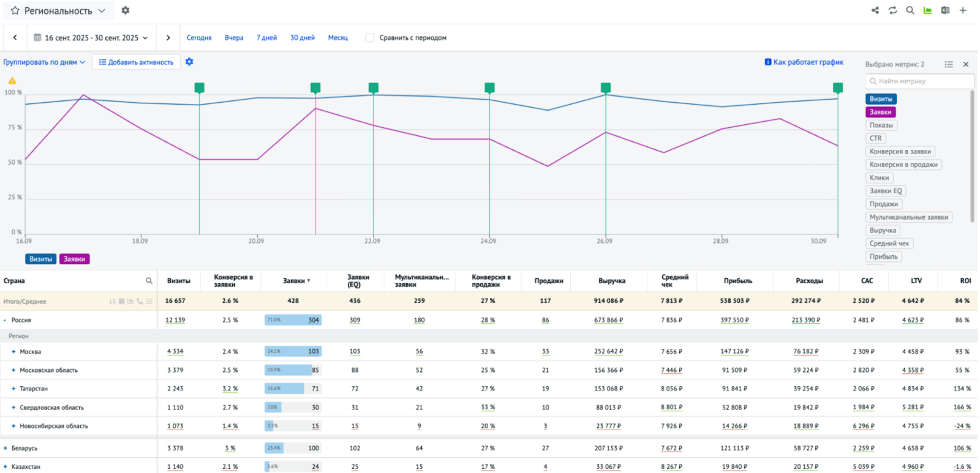
Task: Click the search icon in Страна column
Action: point(149,281)
